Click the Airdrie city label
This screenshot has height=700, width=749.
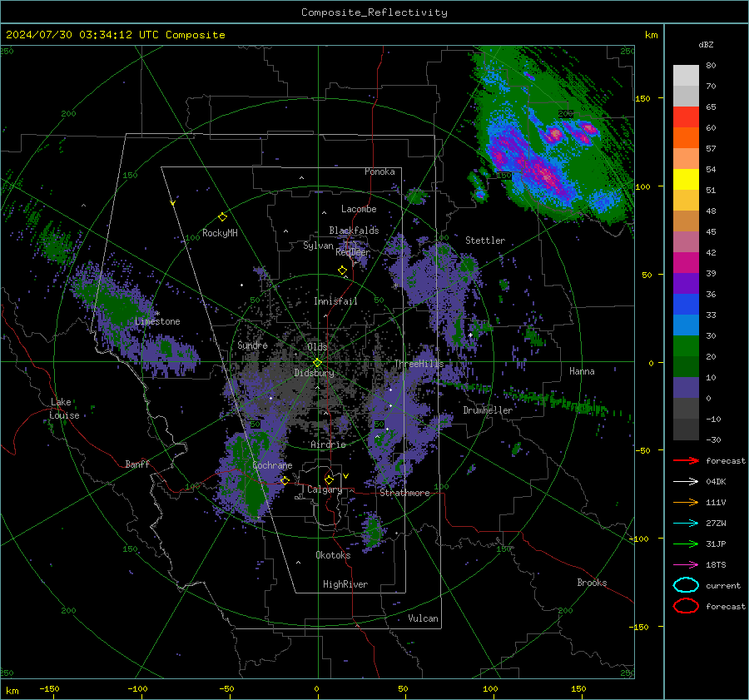(328, 444)
